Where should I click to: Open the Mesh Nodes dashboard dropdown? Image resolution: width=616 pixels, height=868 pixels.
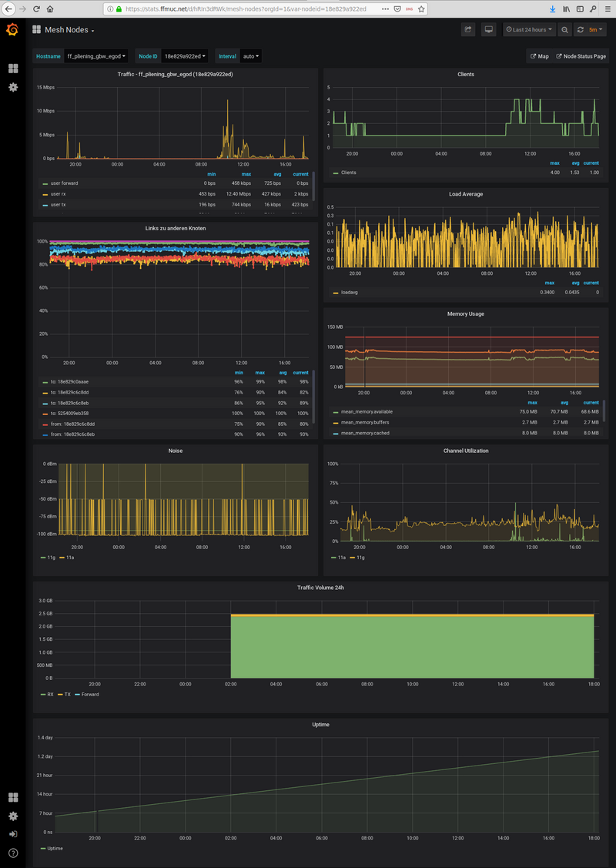tap(69, 28)
